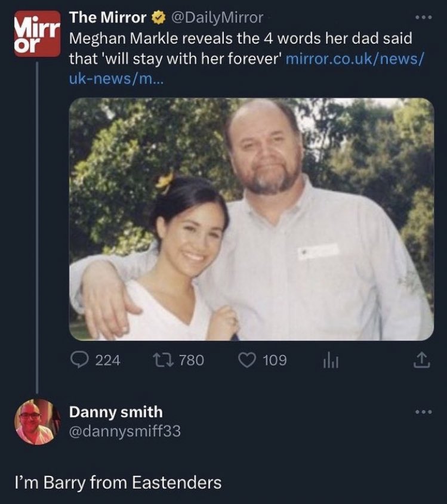Open The Mirror's profile picture

point(38,34)
